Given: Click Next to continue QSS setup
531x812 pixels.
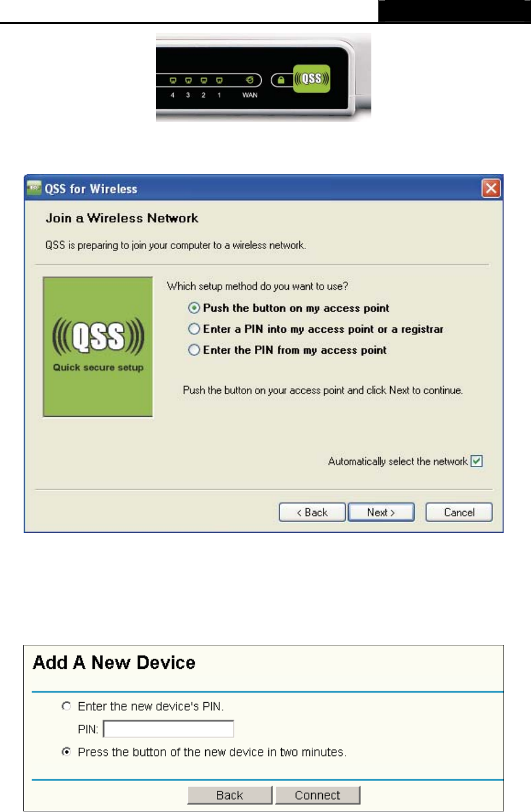Looking at the screenshot, I should click(x=381, y=512).
